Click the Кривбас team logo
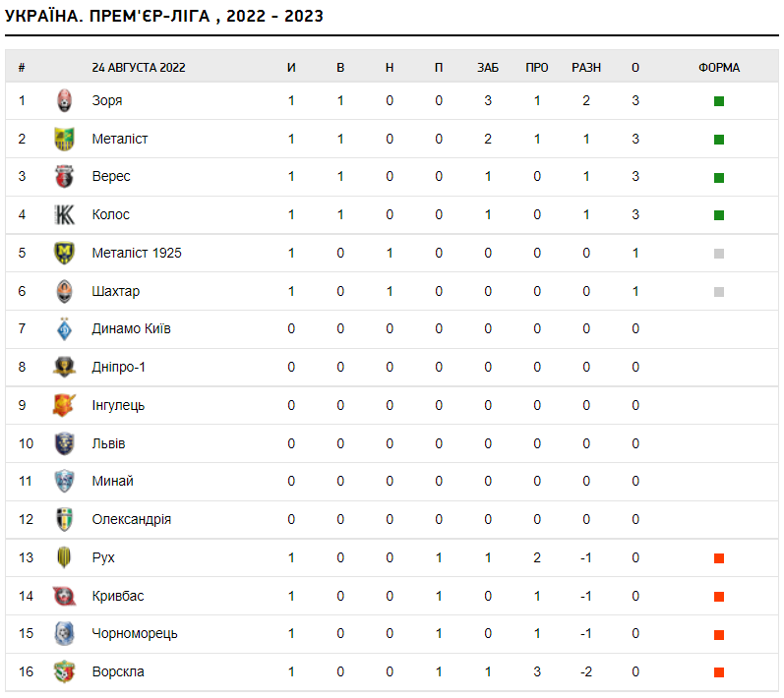The image size is (784, 698). [65, 596]
